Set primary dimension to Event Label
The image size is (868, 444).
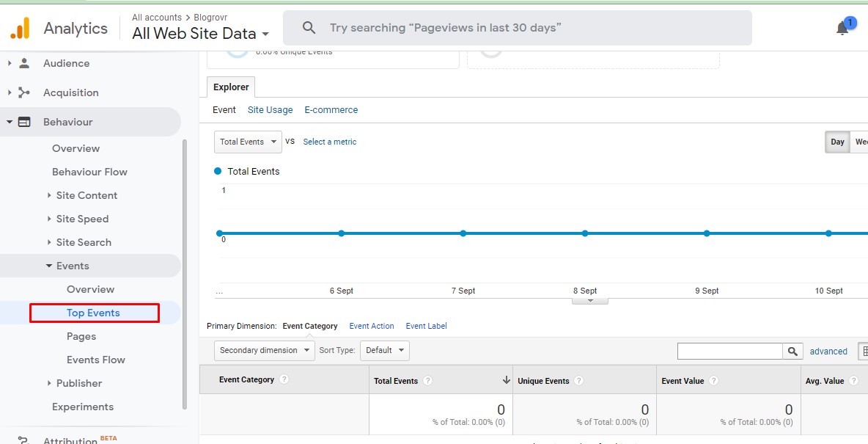point(426,326)
